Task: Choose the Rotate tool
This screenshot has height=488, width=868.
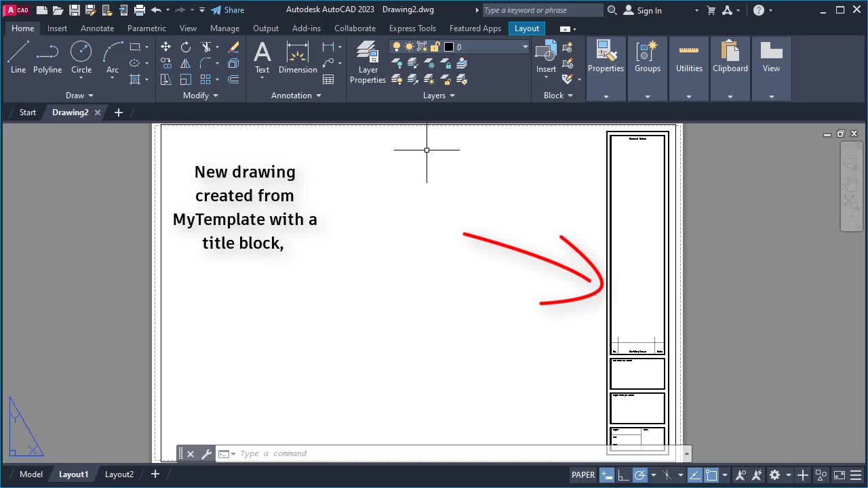Action: tap(186, 46)
